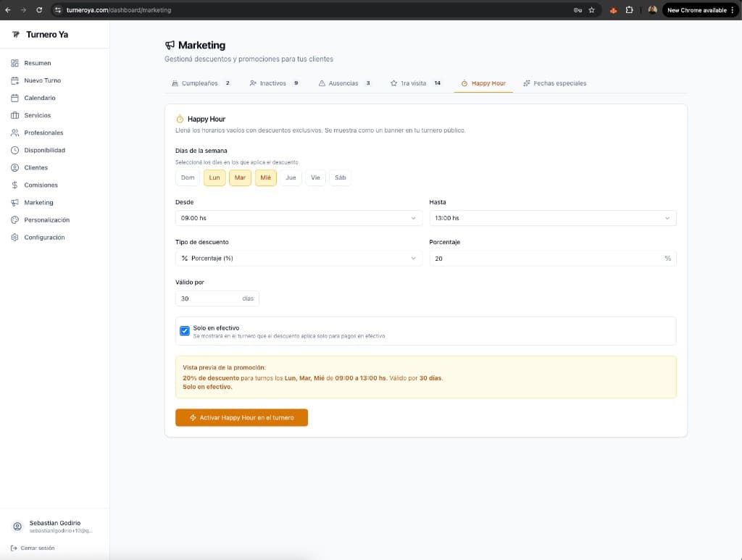Click the Configuración gear icon

click(x=14, y=237)
